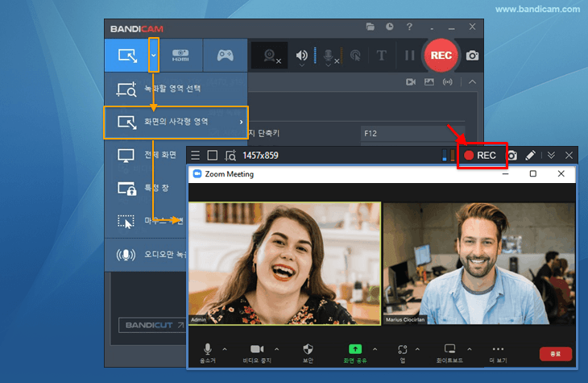Collapse panel using up chevron in Bandicam
Screen dimensions: 588x383
[472, 82]
